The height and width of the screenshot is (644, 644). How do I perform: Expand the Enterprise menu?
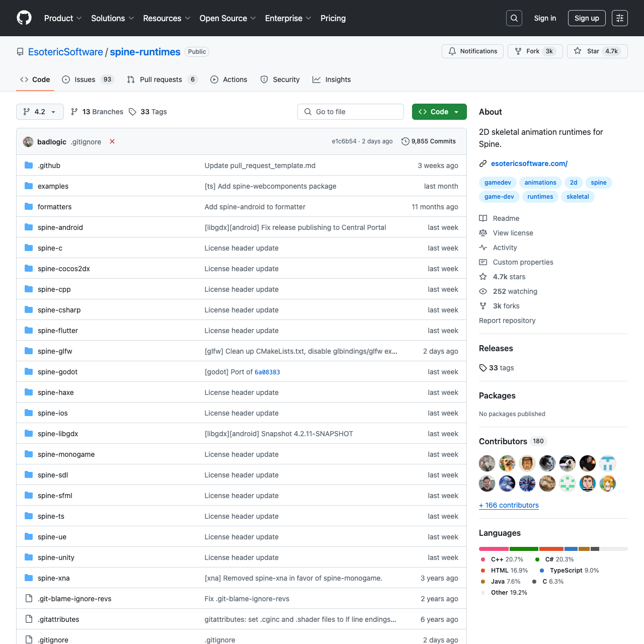point(288,18)
